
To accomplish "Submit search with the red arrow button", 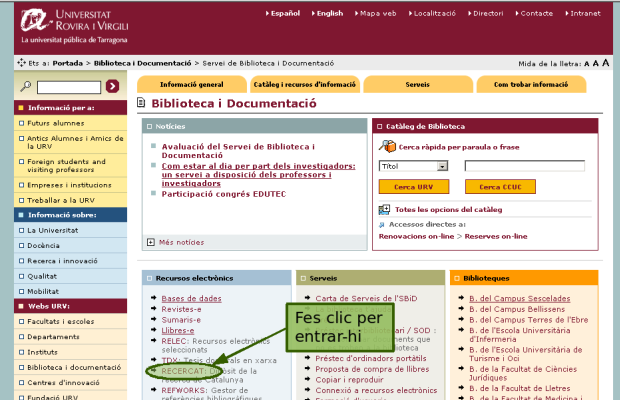I will tap(112, 86).
